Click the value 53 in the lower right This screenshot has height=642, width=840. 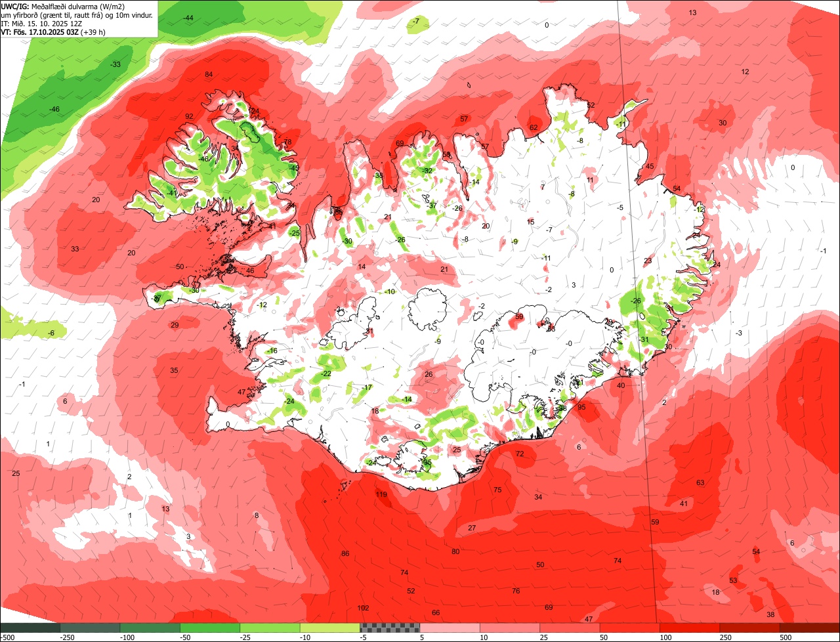733,580
